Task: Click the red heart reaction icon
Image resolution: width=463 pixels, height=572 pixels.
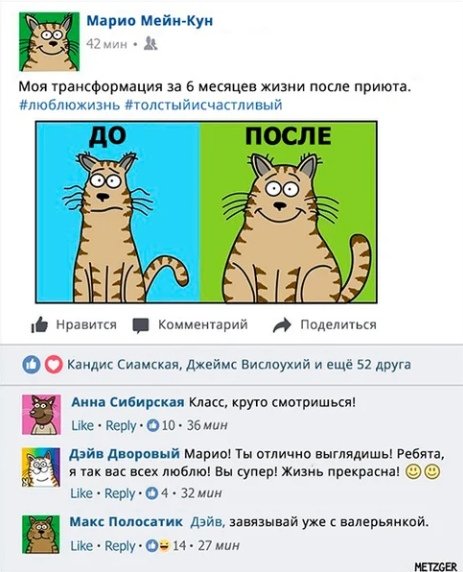Action: 54,364
